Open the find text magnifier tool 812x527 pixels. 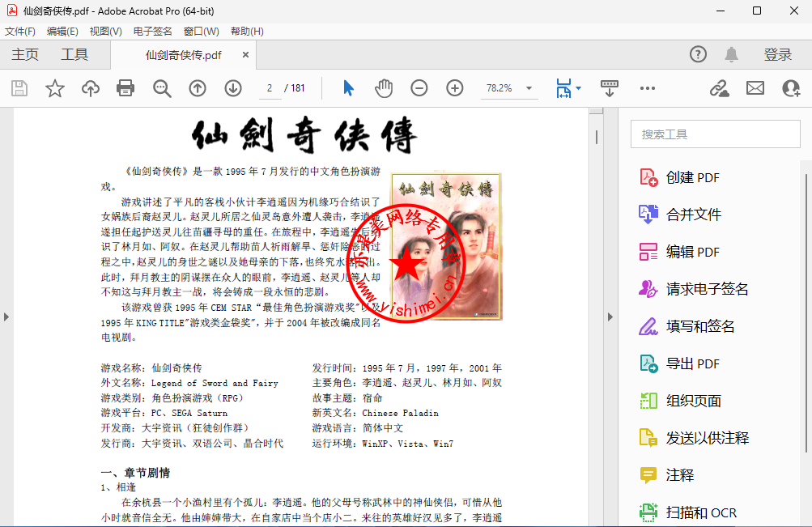point(162,88)
